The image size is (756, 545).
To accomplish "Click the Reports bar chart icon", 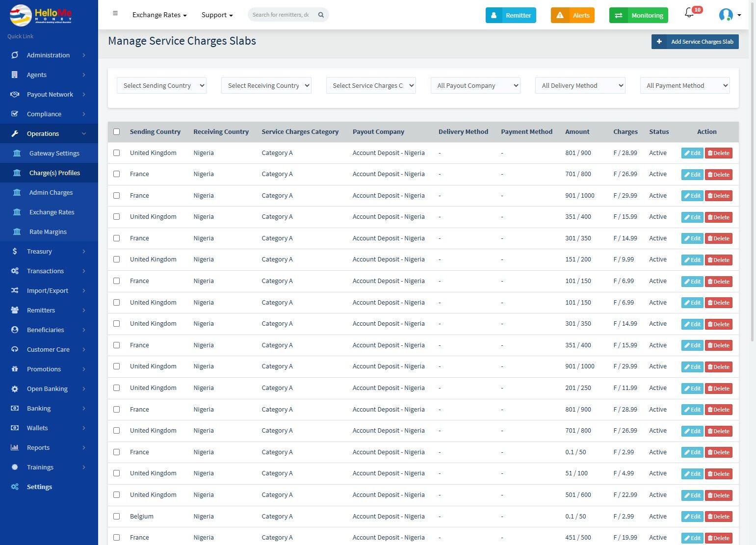I will pyautogui.click(x=15, y=447).
